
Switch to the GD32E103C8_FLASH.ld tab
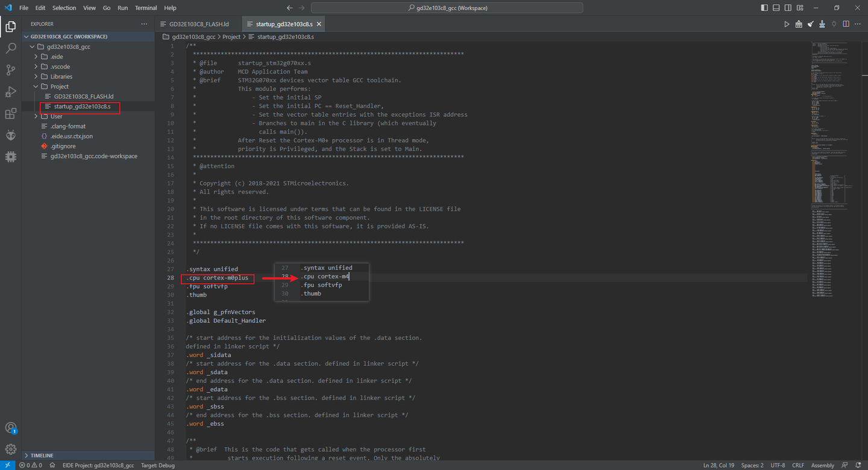click(x=199, y=25)
